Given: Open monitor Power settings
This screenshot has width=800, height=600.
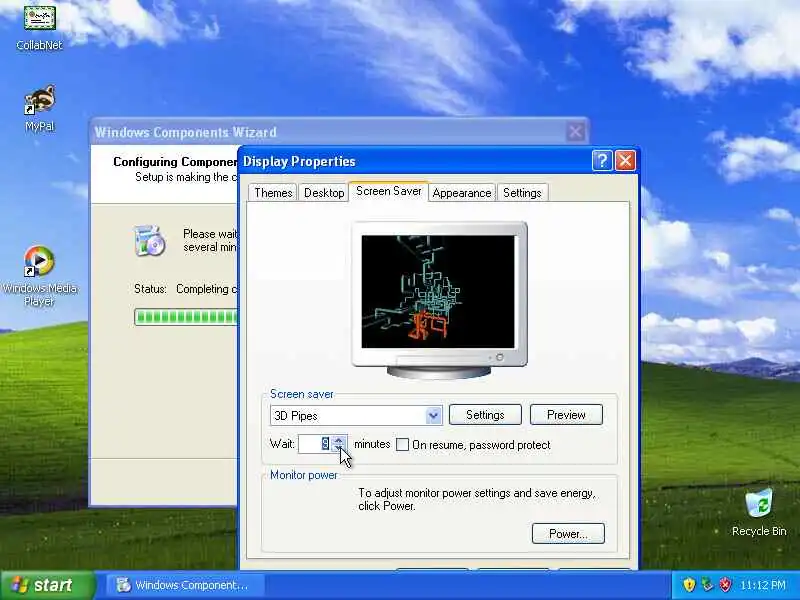Looking at the screenshot, I should (568, 534).
